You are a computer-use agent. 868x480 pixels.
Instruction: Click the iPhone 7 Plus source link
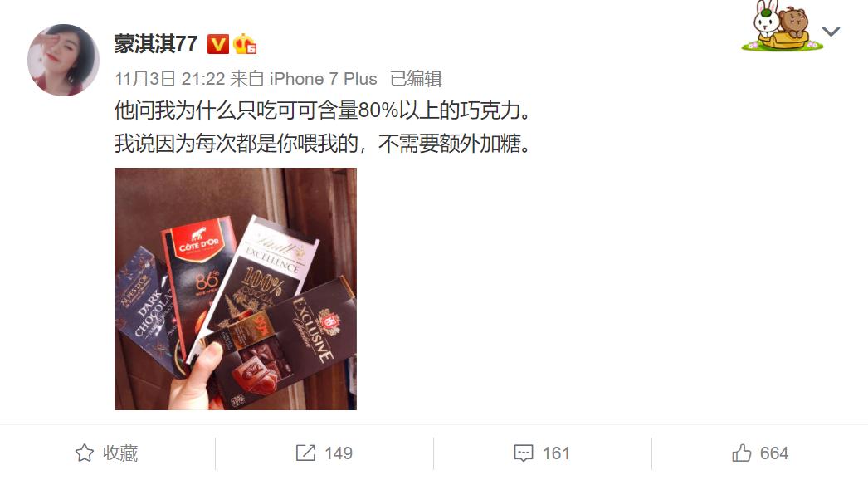(323, 79)
